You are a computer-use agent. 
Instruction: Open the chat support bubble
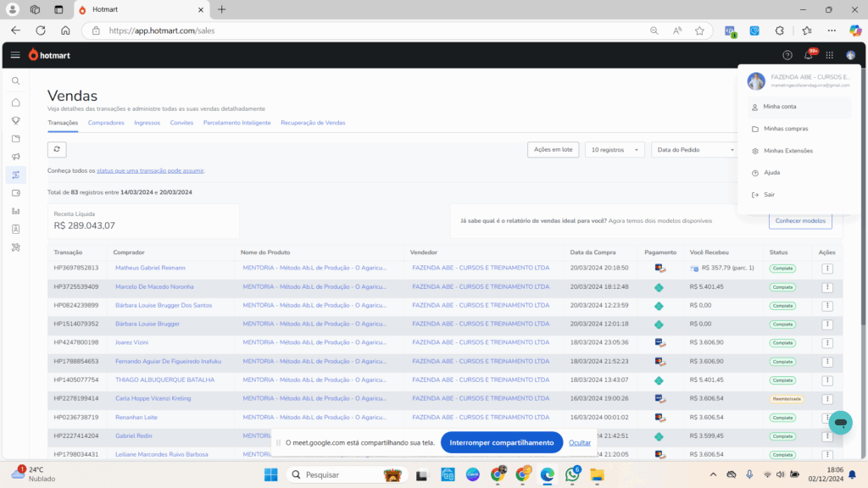pos(840,423)
